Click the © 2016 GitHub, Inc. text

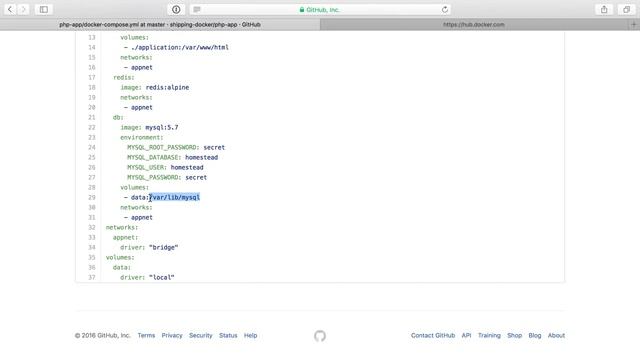pyautogui.click(x=102, y=336)
